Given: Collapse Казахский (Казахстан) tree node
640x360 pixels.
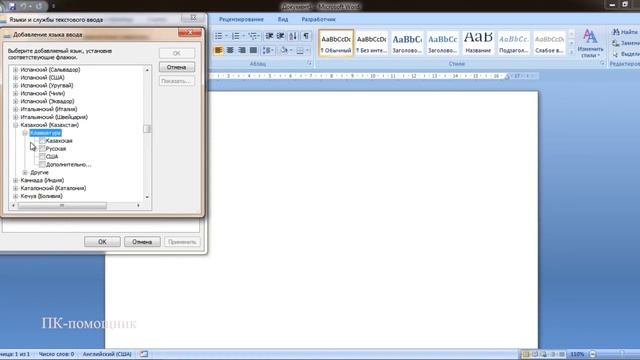Looking at the screenshot, I should (16, 125).
